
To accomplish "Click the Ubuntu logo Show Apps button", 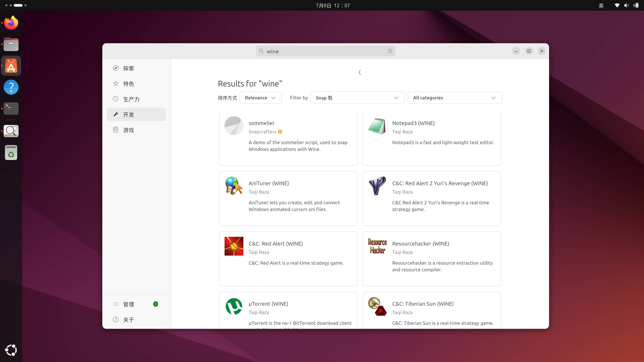I will pos(11,350).
